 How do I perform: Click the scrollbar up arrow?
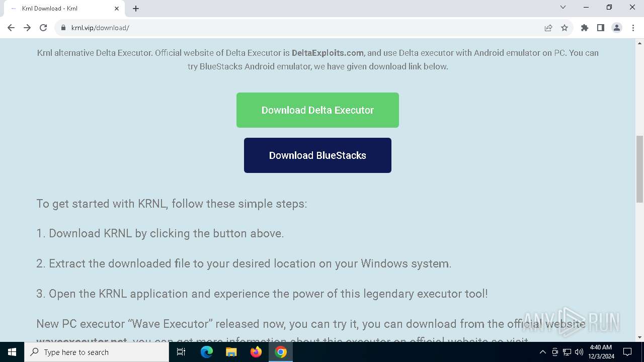(x=639, y=43)
